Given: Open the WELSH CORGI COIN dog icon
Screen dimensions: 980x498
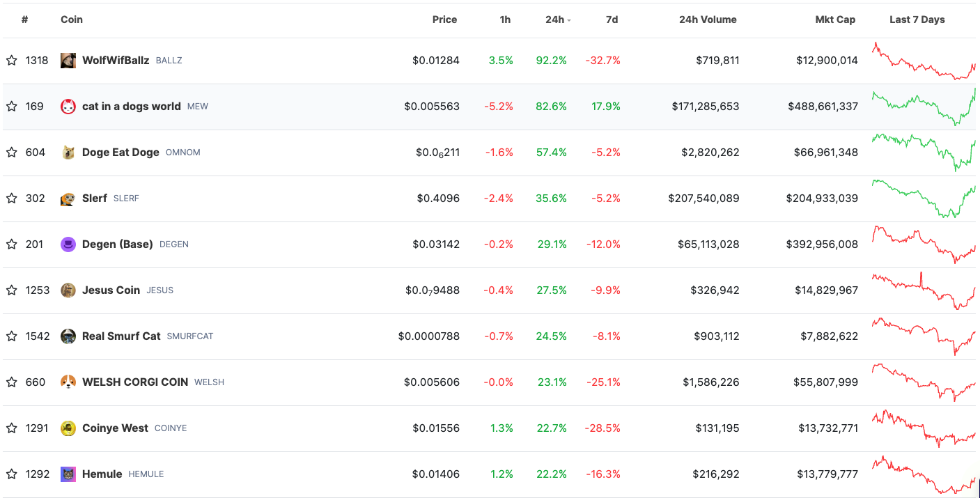Looking at the screenshot, I should click(x=68, y=382).
